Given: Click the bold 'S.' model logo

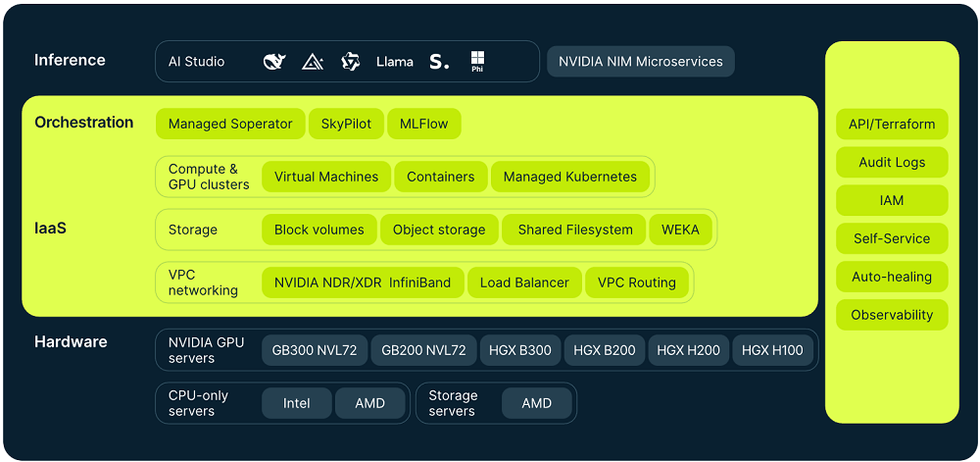Looking at the screenshot, I should coord(439,62).
